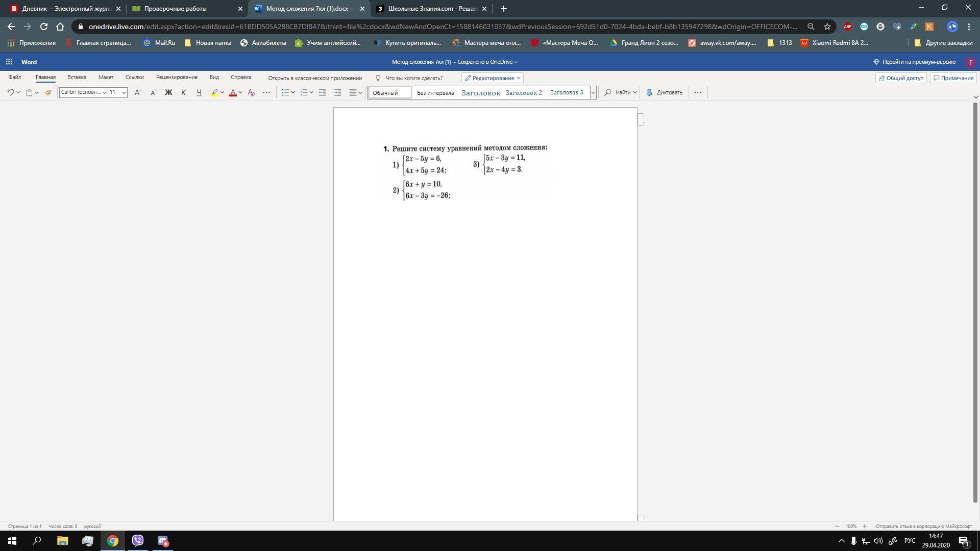Expand the font name dropdown
This screenshot has height=551, width=980.
click(x=105, y=92)
